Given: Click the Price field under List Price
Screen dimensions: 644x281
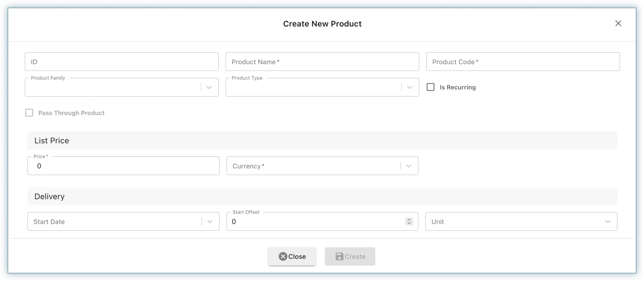Looking at the screenshot, I should point(123,166).
